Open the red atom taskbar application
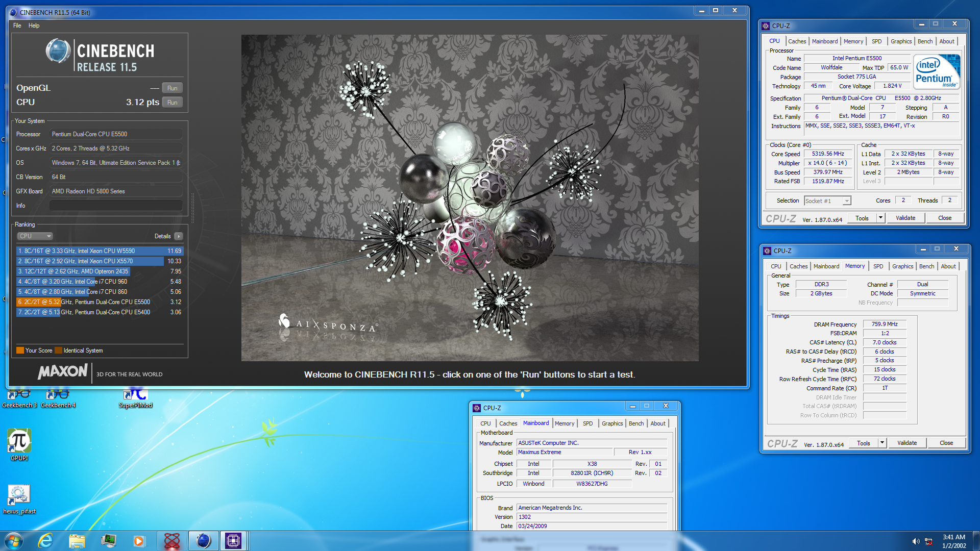 tap(172, 541)
